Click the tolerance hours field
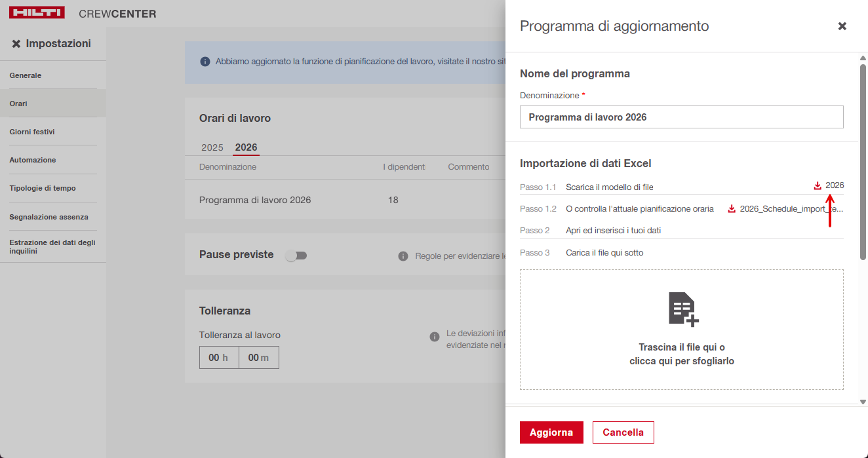 [x=218, y=358]
